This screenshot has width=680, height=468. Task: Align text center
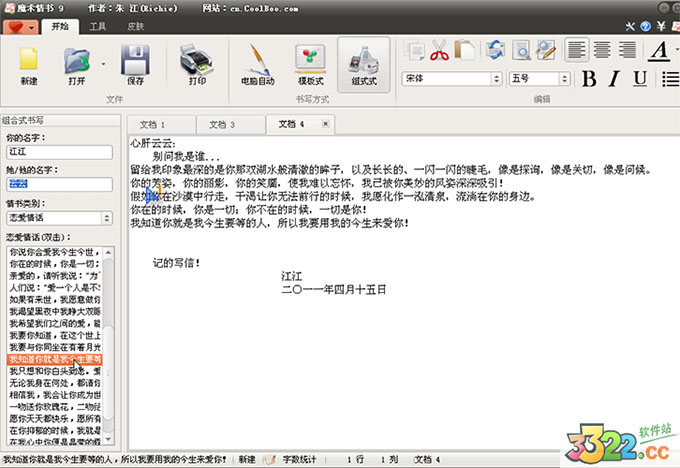point(602,50)
